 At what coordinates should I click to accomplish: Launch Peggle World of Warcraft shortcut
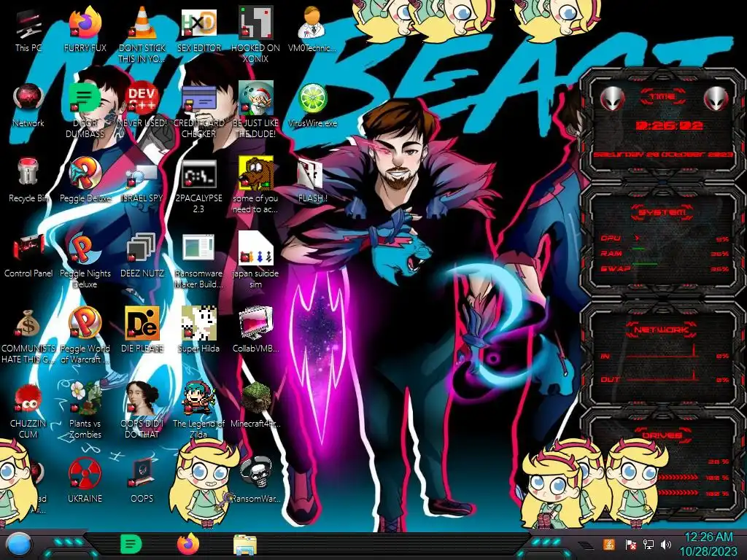point(85,335)
